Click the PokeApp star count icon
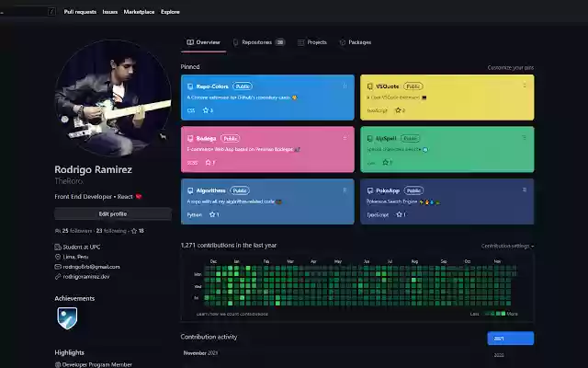The image size is (588, 368). click(x=399, y=214)
